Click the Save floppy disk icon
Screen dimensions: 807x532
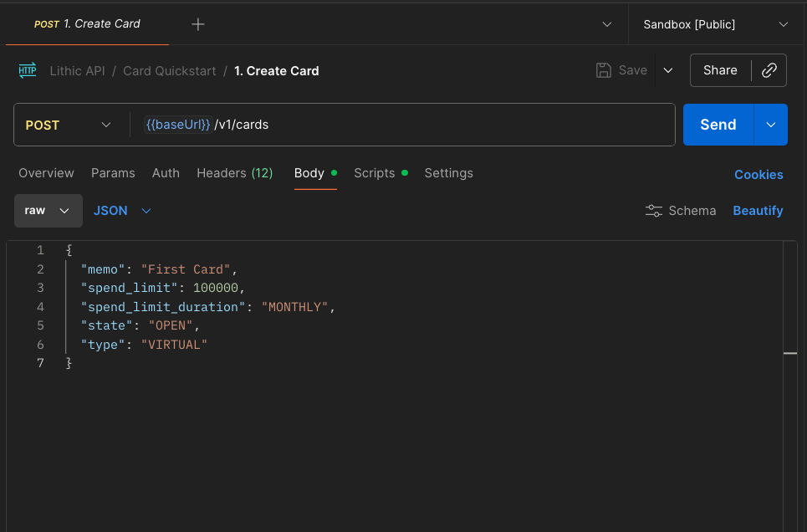click(603, 70)
